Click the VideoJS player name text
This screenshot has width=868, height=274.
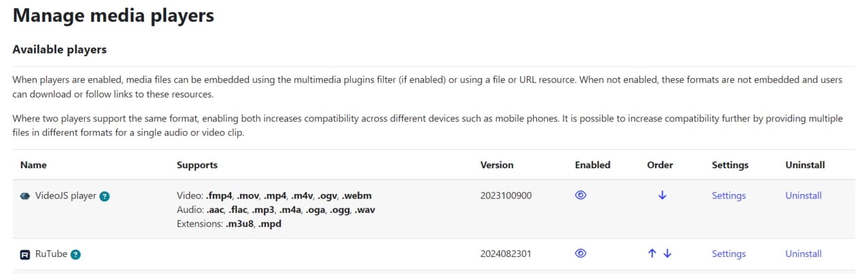pyautogui.click(x=66, y=196)
